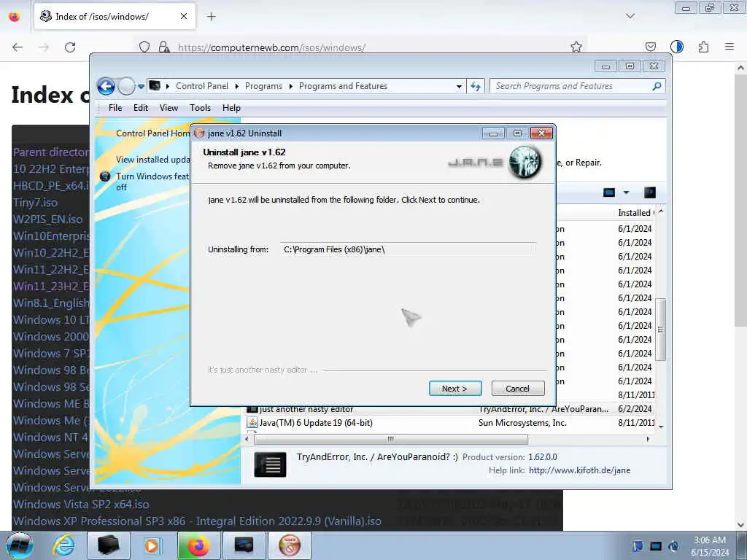Click the search magnifier in Control Panel
The image size is (747, 560).
pyautogui.click(x=657, y=86)
